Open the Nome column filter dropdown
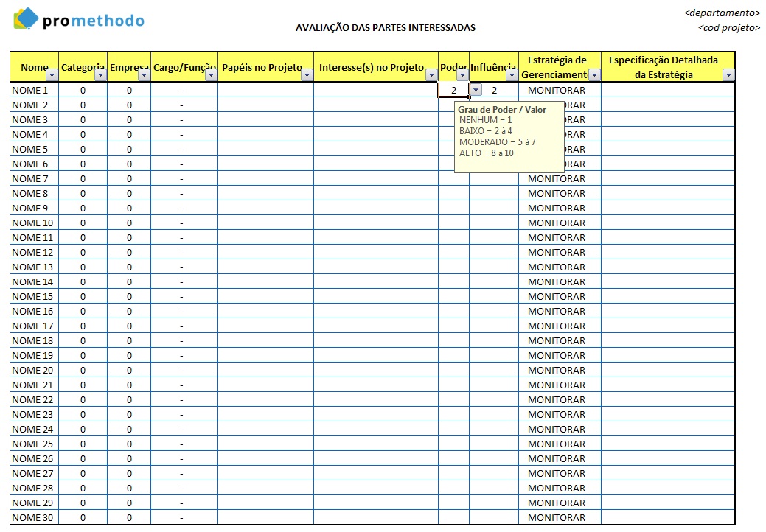 52,74
